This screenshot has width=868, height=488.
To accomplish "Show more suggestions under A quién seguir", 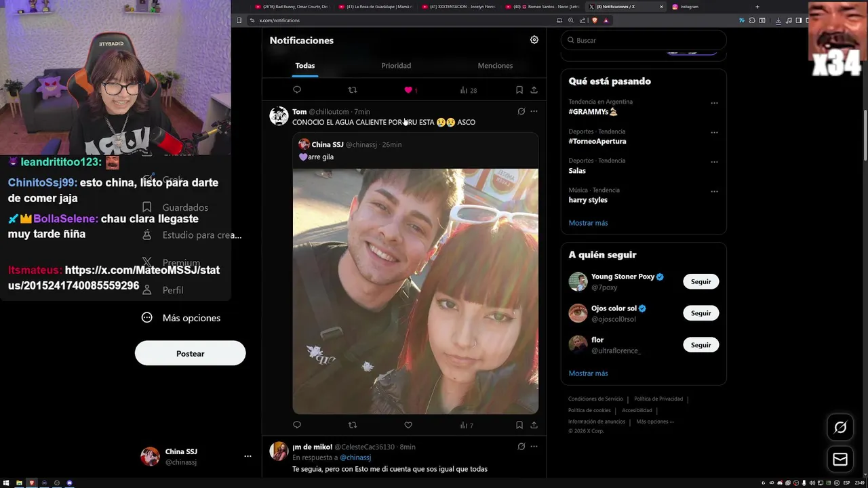I will [588, 373].
